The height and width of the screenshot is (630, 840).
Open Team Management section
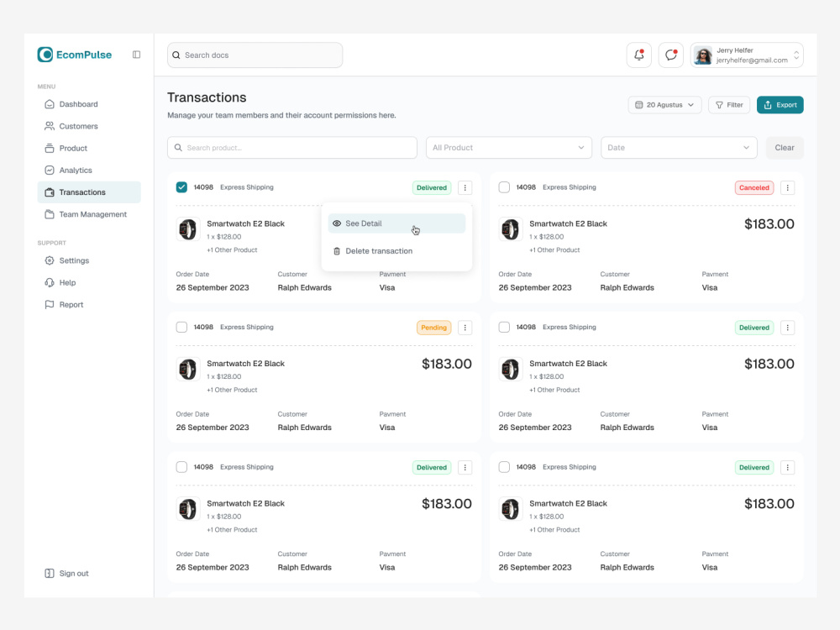click(89, 214)
